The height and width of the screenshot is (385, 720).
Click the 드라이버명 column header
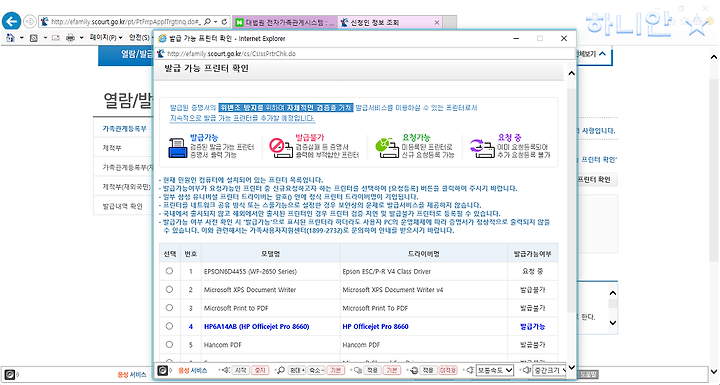coord(423,254)
